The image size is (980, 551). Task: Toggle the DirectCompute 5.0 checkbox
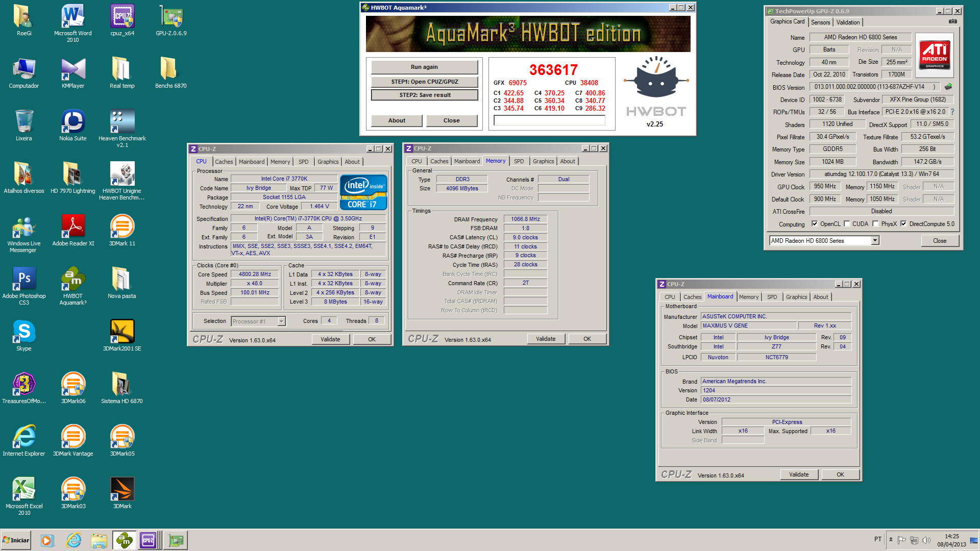(x=904, y=224)
